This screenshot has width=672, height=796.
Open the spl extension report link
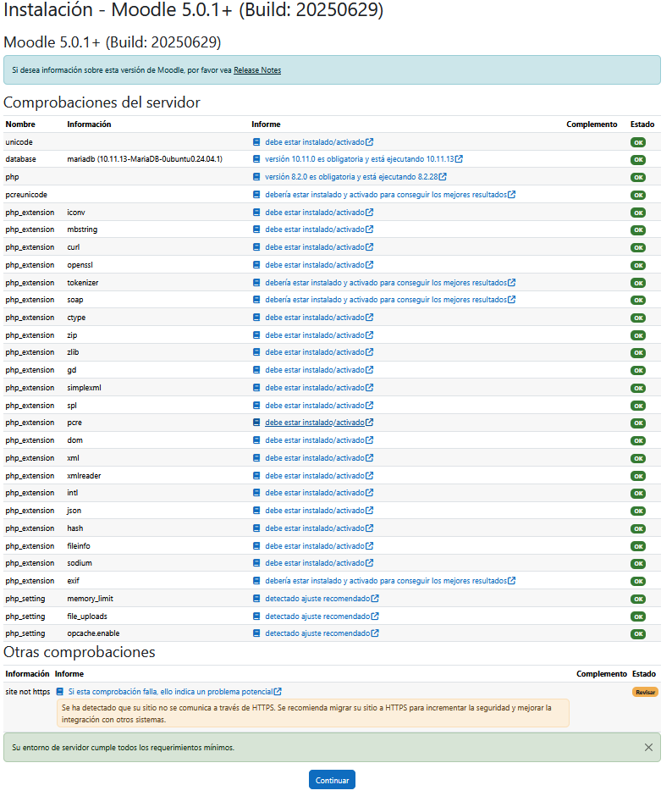[x=315, y=406]
